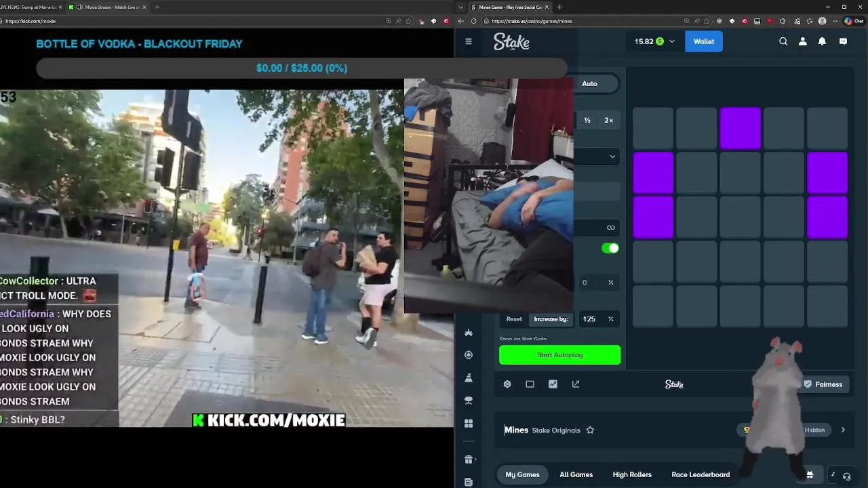Open the Wallet
This screenshot has width=868, height=488.
tap(704, 41)
